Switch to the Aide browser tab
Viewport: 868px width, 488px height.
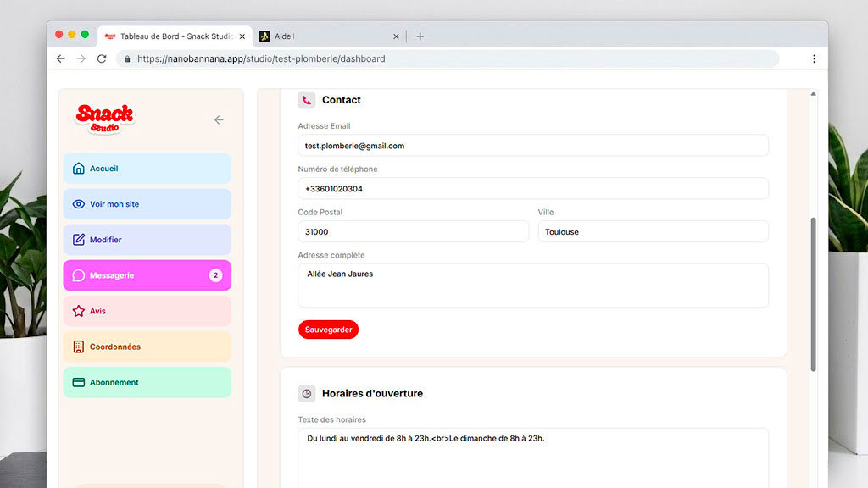pyautogui.click(x=329, y=36)
